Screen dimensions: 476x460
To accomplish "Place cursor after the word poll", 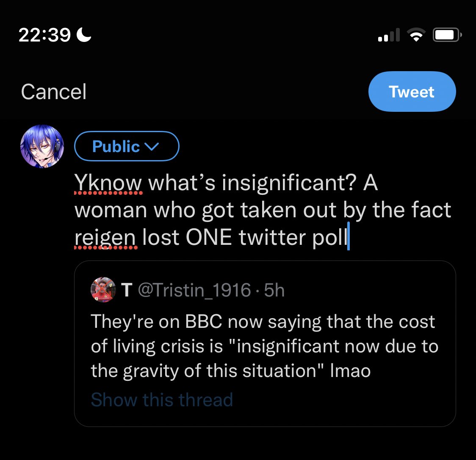I will point(347,237).
